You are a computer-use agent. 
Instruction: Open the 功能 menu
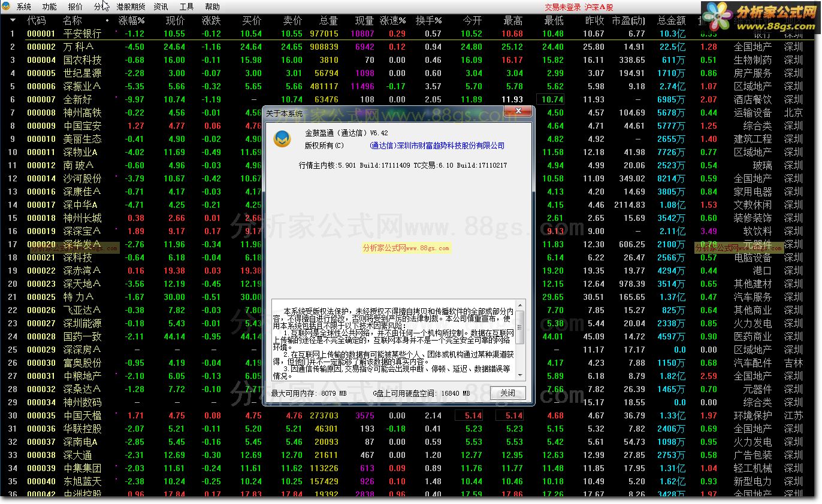(x=50, y=7)
